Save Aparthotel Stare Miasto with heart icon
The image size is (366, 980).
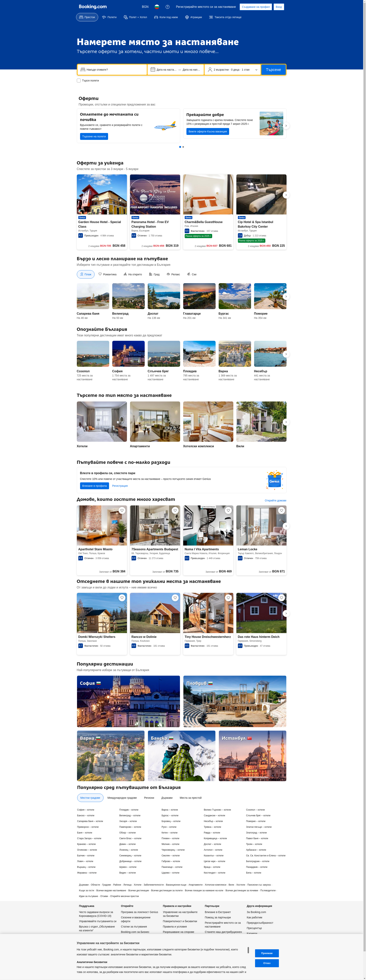tap(122, 511)
